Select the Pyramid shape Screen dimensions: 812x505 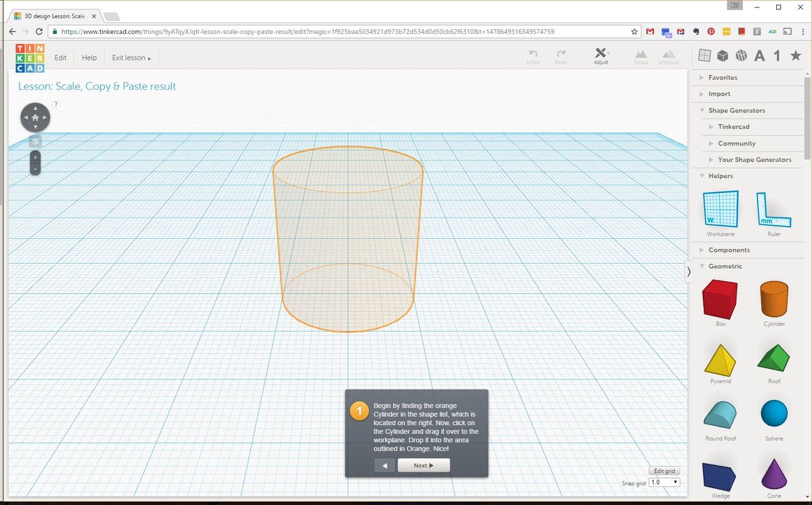719,357
